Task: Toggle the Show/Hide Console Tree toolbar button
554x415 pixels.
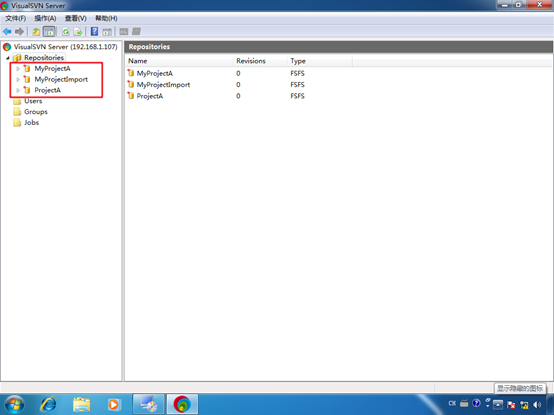Action: (49, 32)
